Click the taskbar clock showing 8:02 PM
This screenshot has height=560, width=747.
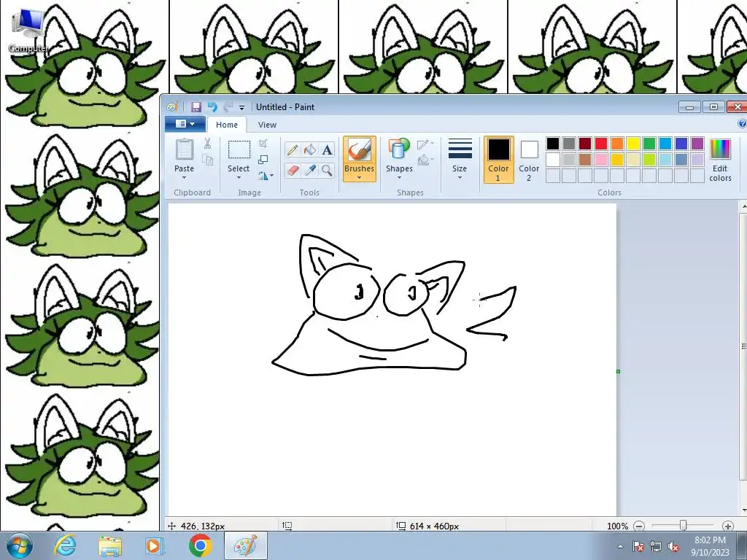coord(710,545)
